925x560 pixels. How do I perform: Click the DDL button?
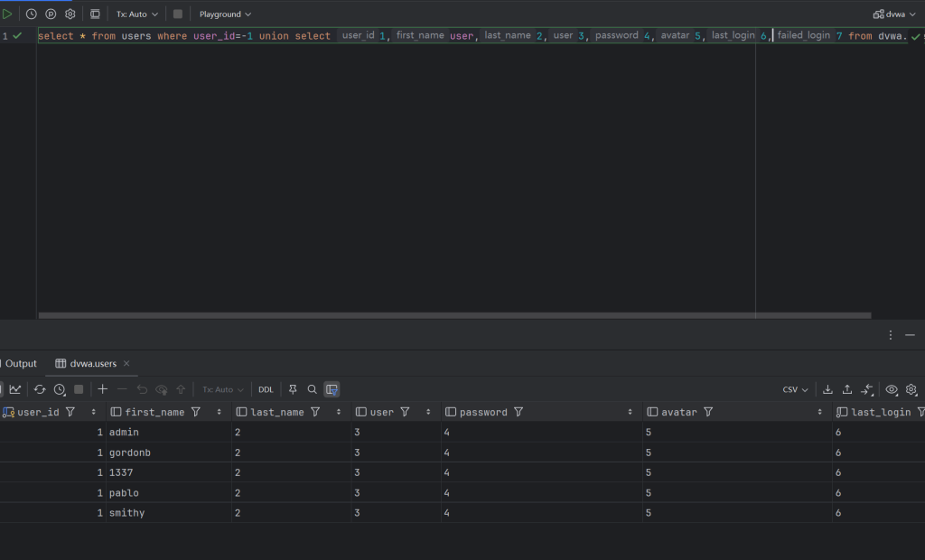pos(266,389)
